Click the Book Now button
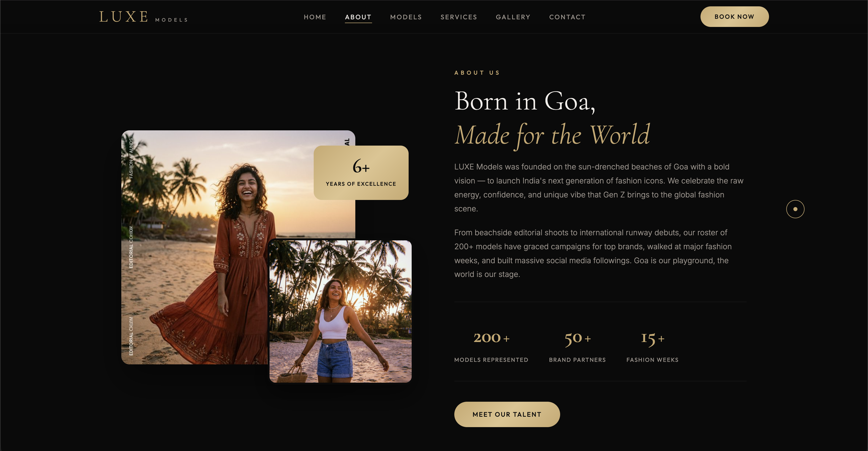868x451 pixels. [x=735, y=17]
